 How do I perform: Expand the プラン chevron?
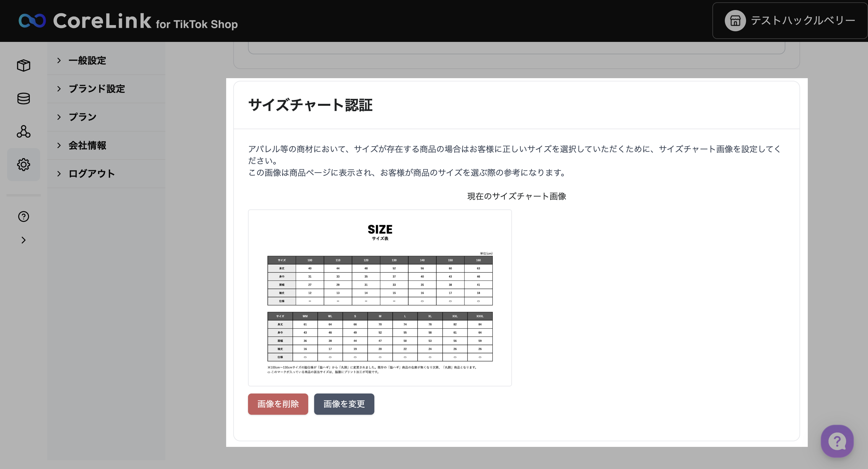click(59, 117)
